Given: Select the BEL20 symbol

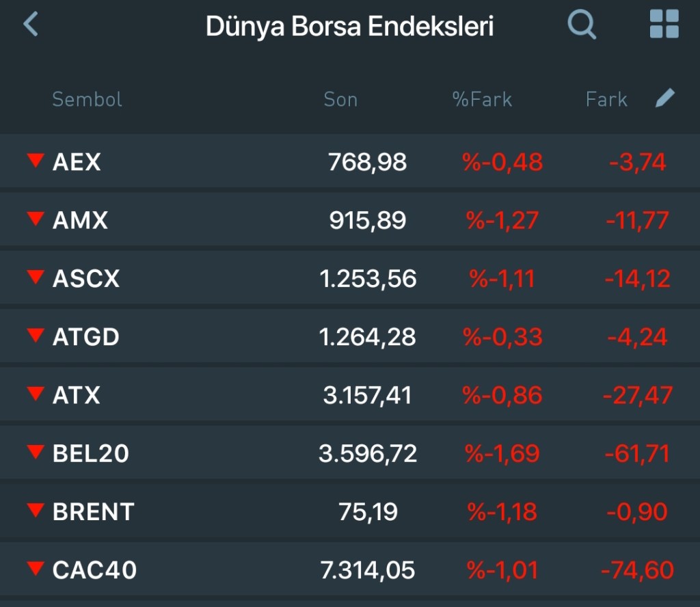Looking at the screenshot, I should [91, 453].
